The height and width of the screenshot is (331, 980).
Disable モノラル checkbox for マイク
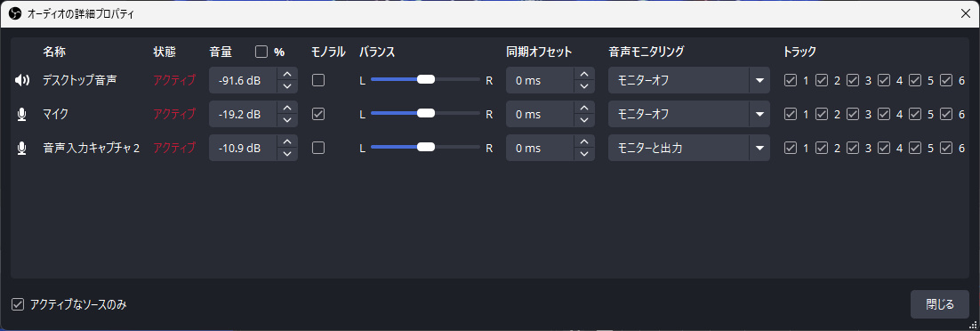[318, 114]
